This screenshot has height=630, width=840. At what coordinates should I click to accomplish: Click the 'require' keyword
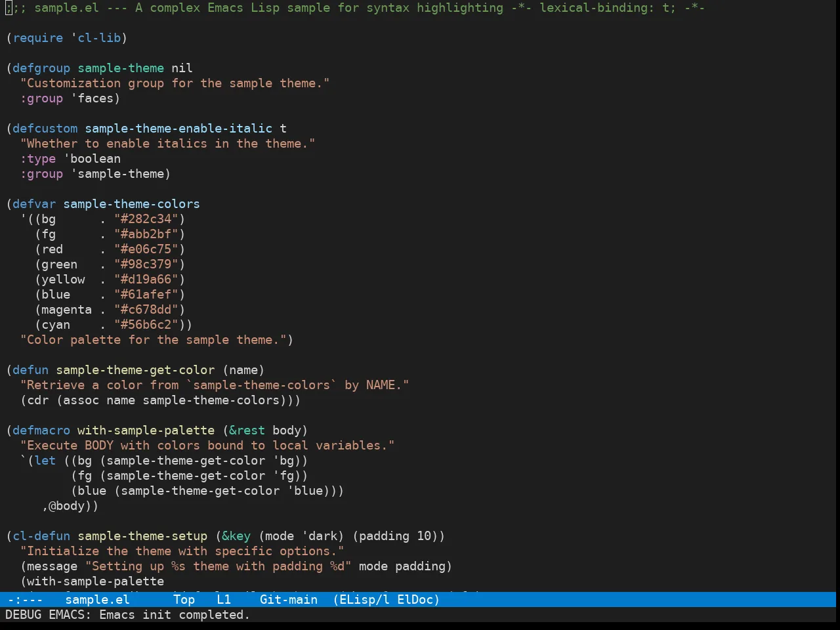tap(38, 38)
